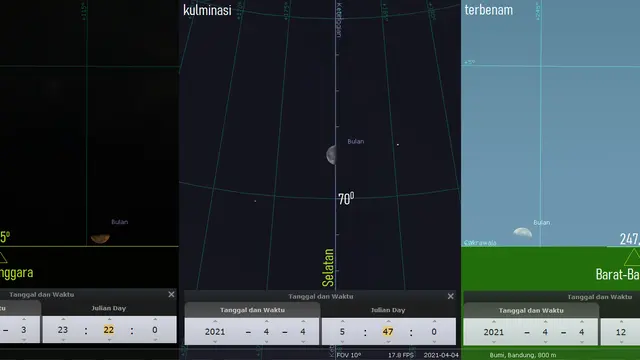The image size is (640, 360).
Task: Click the year field 2021 in terbenam panel
Action: pos(493,332)
